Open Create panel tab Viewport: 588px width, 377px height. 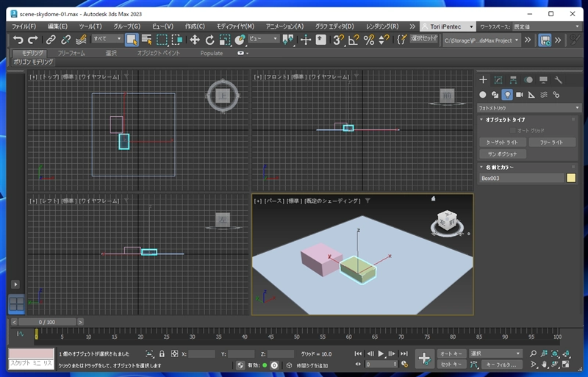pyautogui.click(x=483, y=80)
